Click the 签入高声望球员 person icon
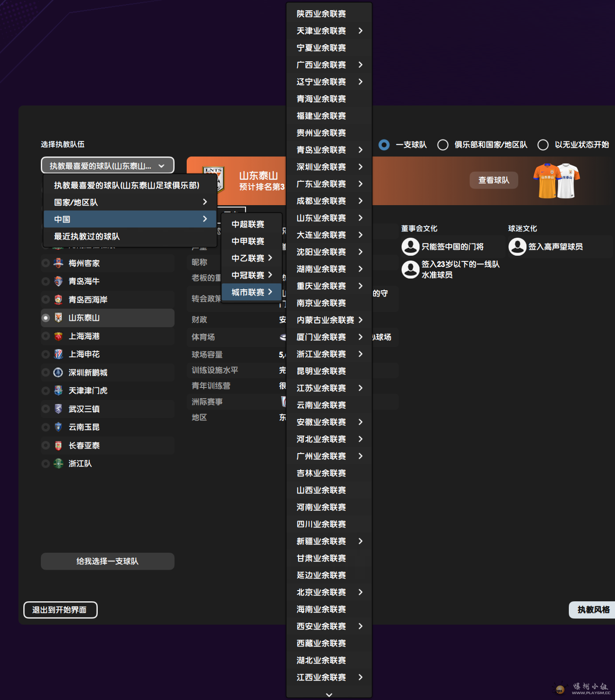The width and height of the screenshot is (615, 700). 517,246
